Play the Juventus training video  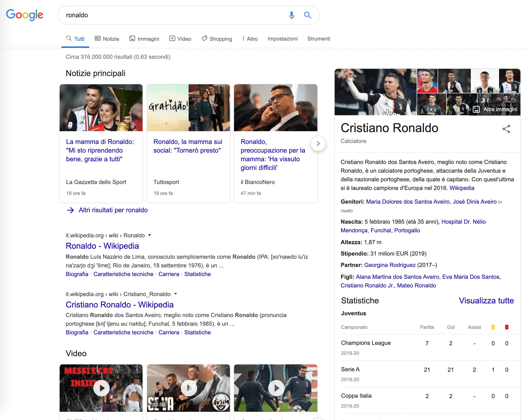276,388
